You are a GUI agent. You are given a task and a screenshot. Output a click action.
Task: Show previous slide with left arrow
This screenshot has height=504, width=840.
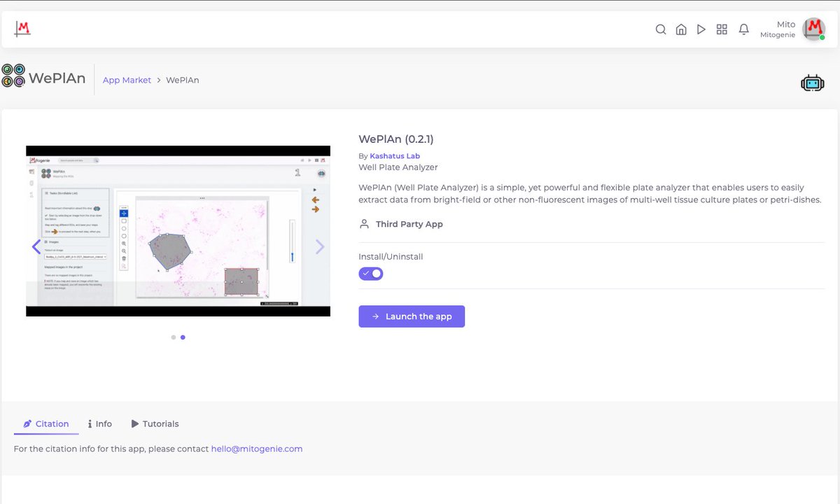pos(36,246)
